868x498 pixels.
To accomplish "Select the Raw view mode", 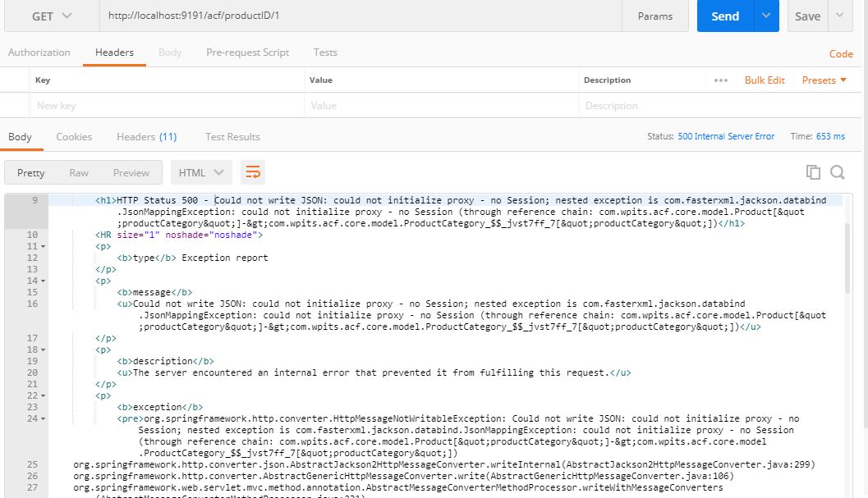I will pyautogui.click(x=79, y=172).
